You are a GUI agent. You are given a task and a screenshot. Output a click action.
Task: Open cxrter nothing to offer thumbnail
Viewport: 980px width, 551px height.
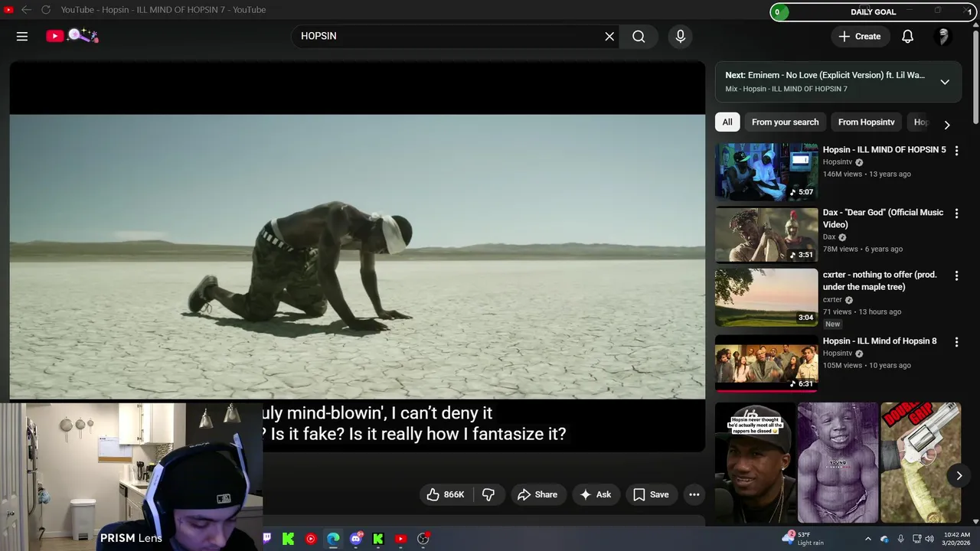click(766, 297)
